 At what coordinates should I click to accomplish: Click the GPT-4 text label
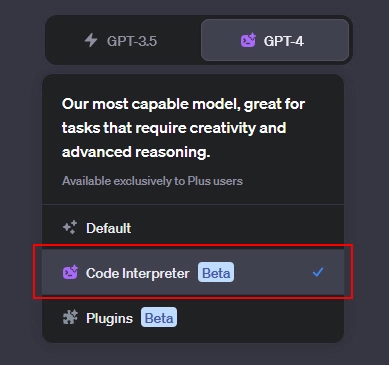pos(284,41)
